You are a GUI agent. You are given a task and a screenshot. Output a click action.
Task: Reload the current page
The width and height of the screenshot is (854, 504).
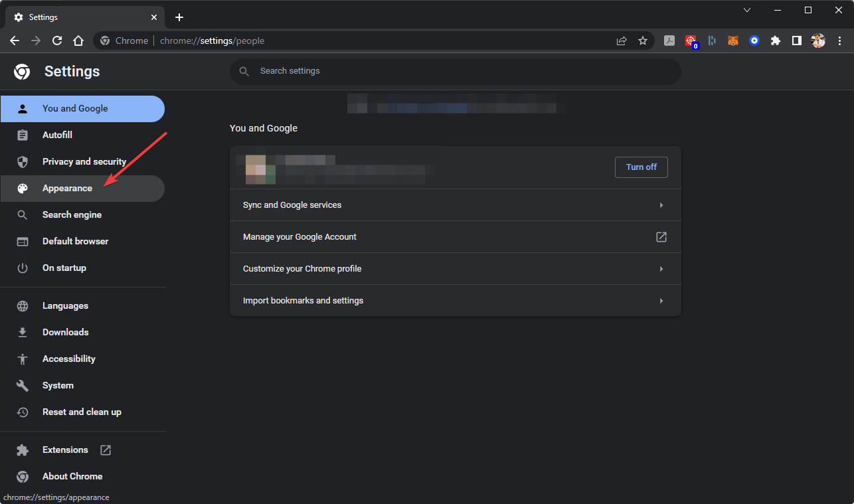click(57, 41)
